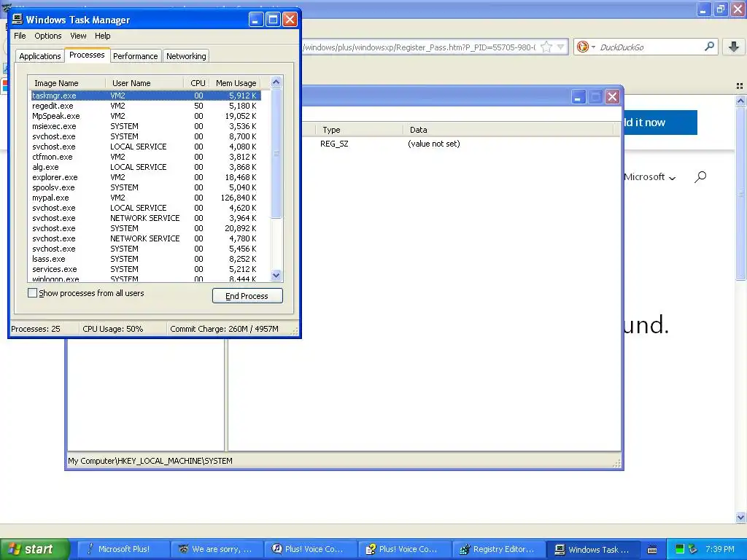Click the search magnifier in browser search box
This screenshot has width=747, height=560.
click(x=709, y=46)
